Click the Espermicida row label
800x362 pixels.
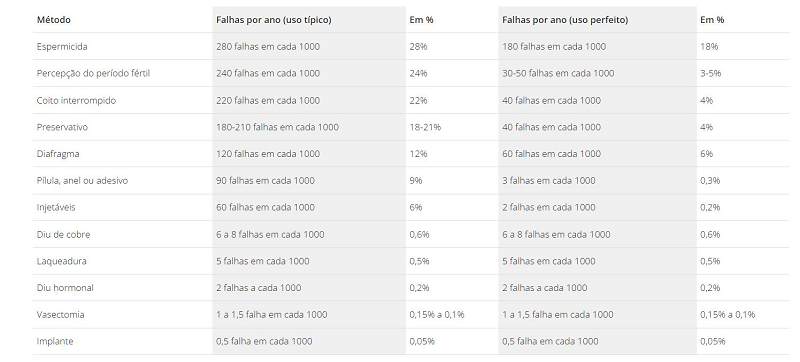pyautogui.click(x=62, y=46)
